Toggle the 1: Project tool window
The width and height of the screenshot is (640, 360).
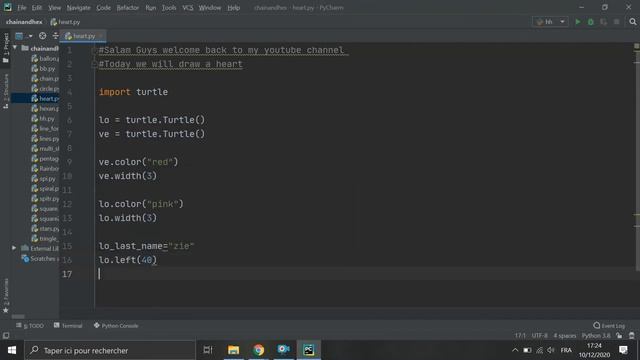coord(6,48)
